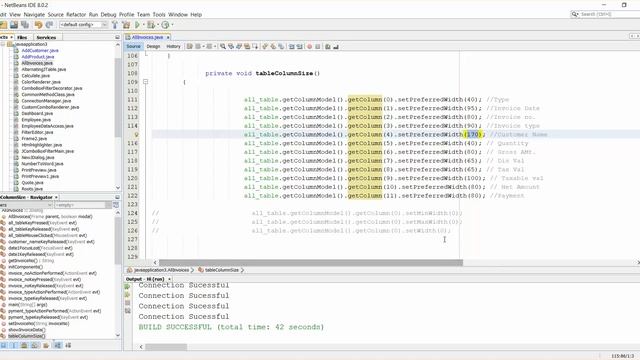Screen dimensions: 640x360
Task: Select showInvoiceData() in the Navigator
Action: (x=27, y=330)
